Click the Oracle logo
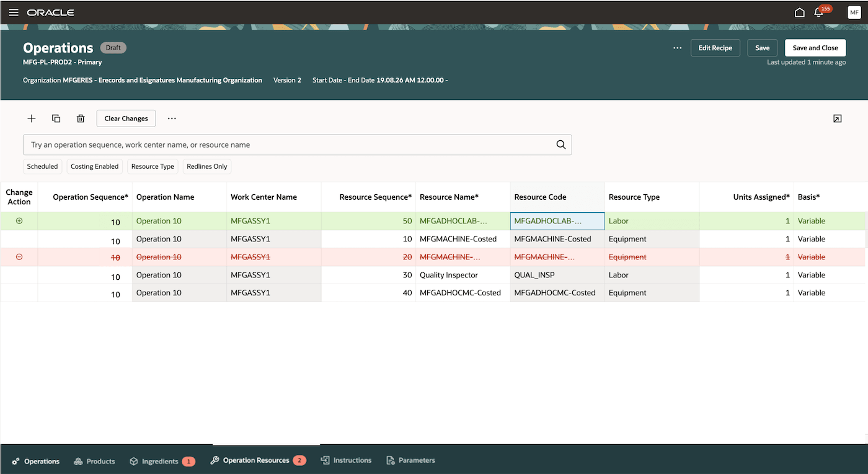The height and width of the screenshot is (474, 868). pyautogui.click(x=51, y=12)
